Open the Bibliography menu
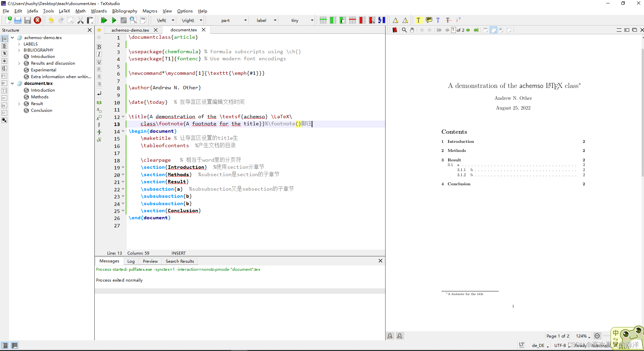Viewport: 644px width, 351px height. pos(125,11)
